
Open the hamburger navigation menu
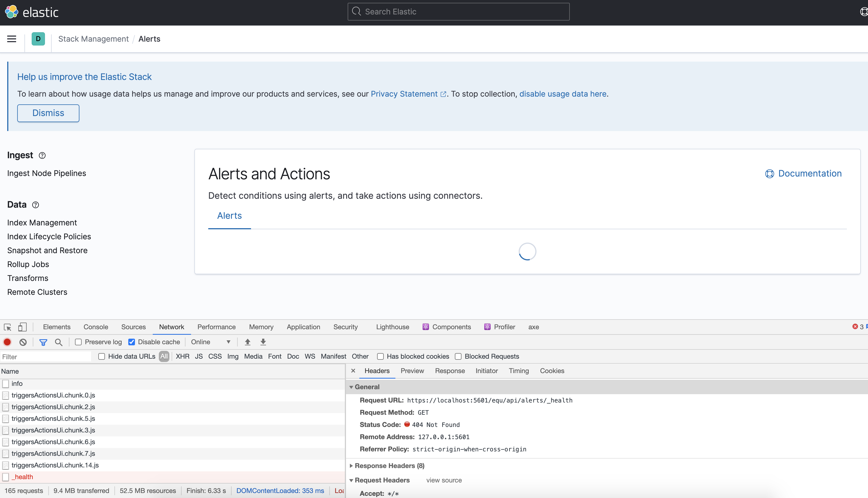(x=11, y=39)
